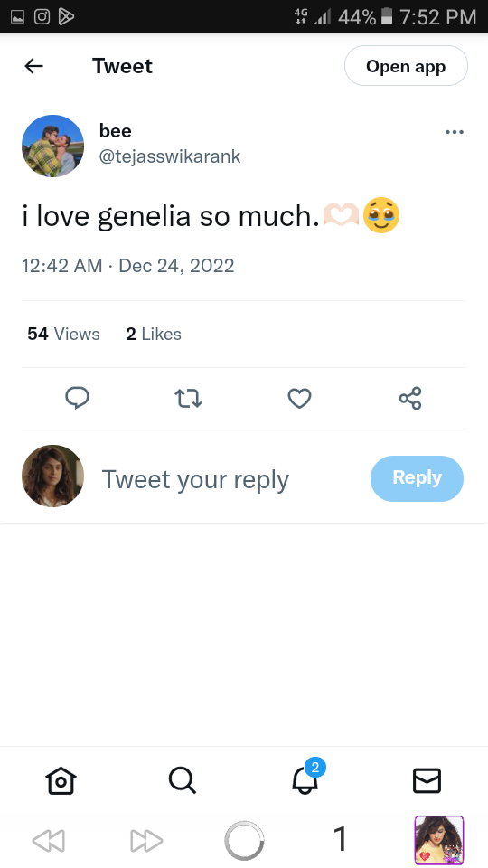This screenshot has height=868, width=488.
Task: Like the tweet with heart icon
Action: [x=299, y=398]
